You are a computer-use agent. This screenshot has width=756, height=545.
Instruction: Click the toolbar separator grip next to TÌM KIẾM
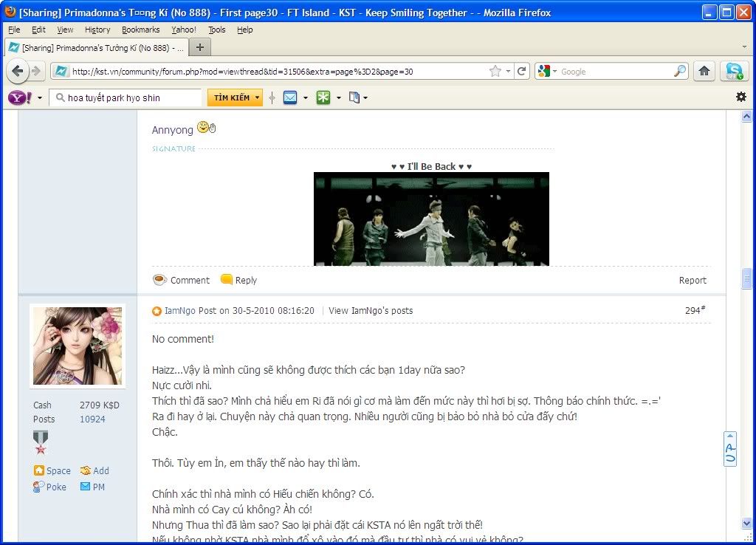coord(272,97)
